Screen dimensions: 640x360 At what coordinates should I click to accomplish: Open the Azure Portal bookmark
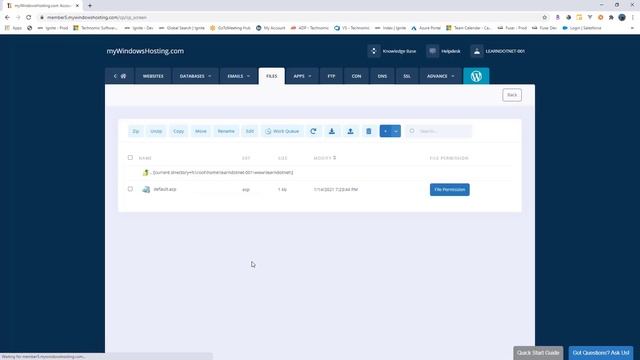point(426,28)
